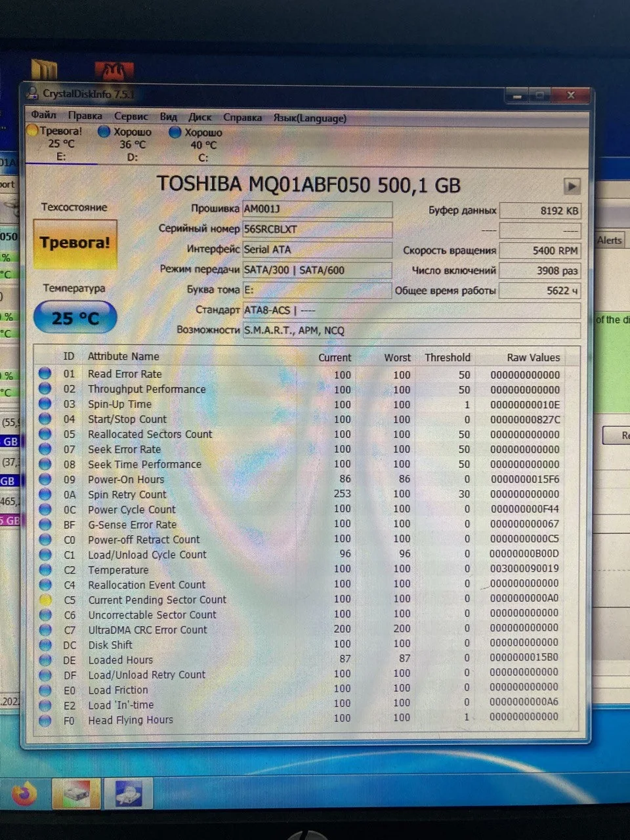Select the Load 'In'-time attribute name
Image resolution: width=630 pixels, height=840 pixels.
pos(121,705)
